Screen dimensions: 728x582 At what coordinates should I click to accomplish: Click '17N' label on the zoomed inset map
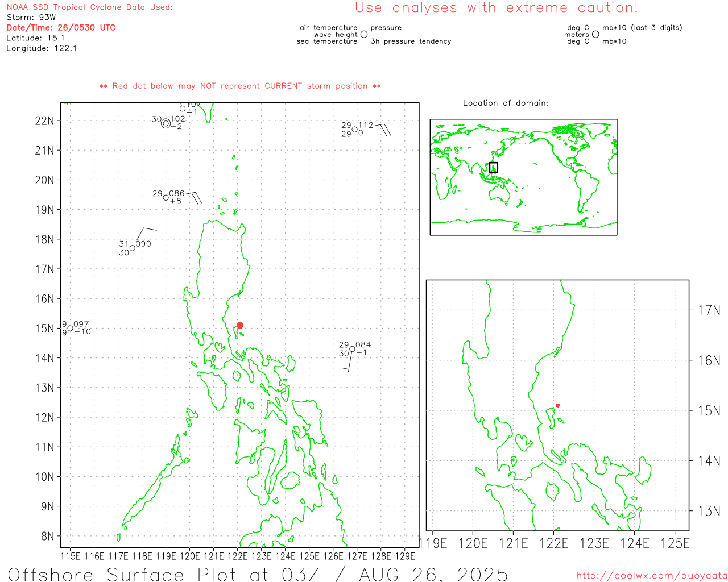tap(709, 310)
